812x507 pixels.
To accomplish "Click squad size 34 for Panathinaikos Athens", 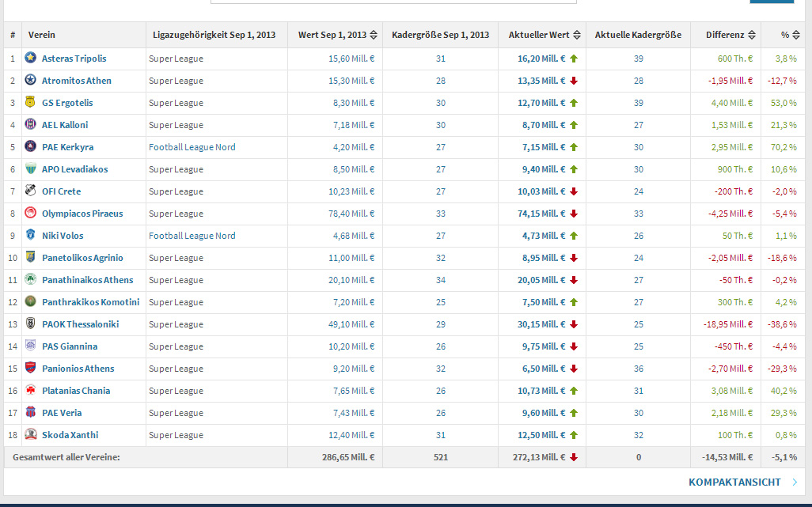I will (x=441, y=280).
